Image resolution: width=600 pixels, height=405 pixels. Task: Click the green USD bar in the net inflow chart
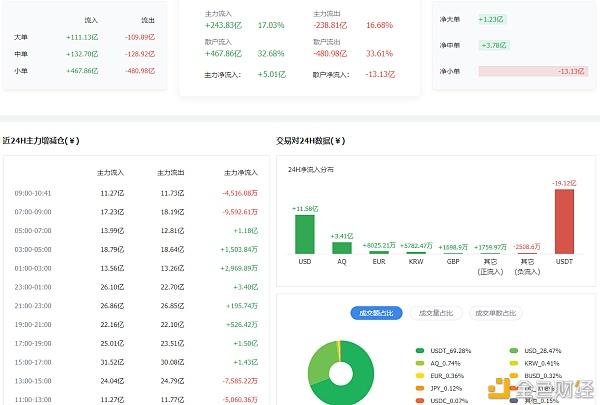coord(305,234)
